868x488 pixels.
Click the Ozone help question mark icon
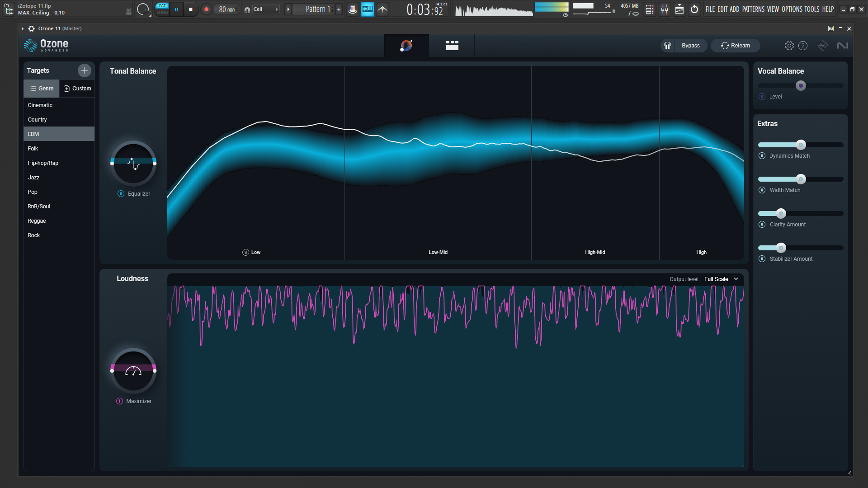(x=802, y=45)
